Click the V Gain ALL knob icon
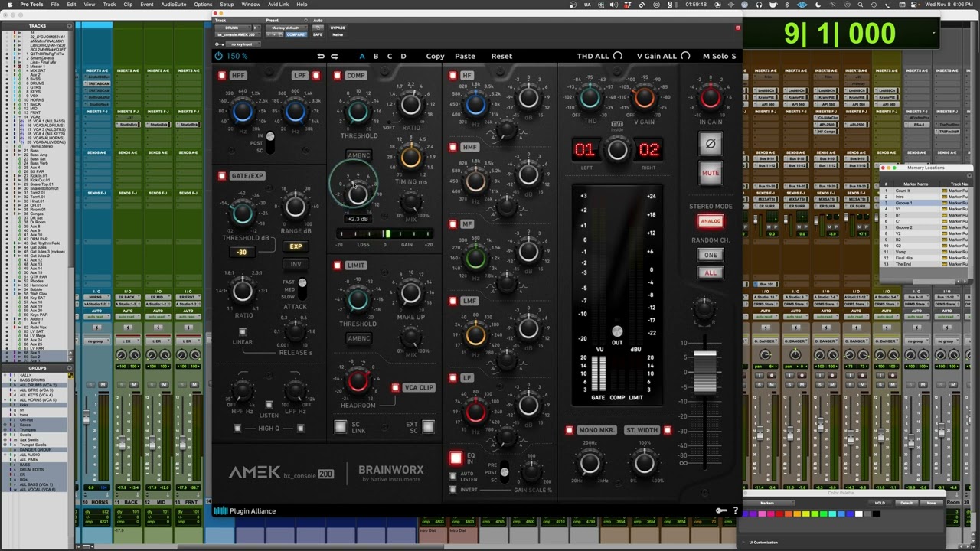980x551 pixels. (685, 56)
